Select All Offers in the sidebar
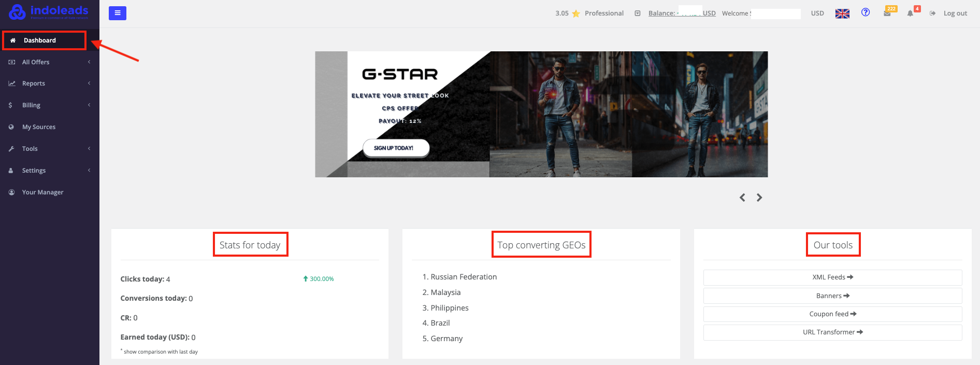Screen dimensions: 980x365 36,62
